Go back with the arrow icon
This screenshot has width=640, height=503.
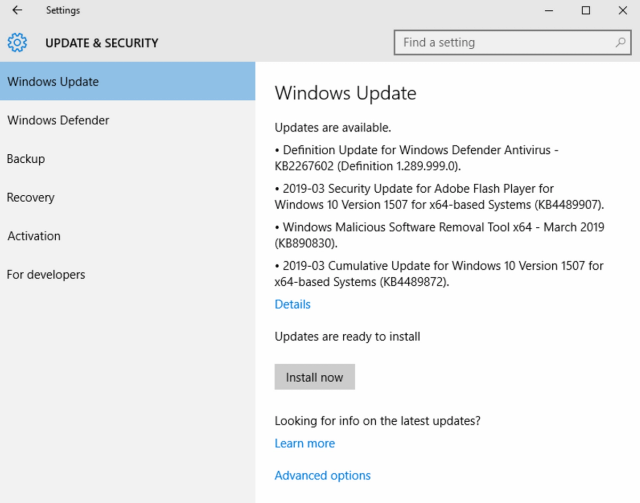17,10
